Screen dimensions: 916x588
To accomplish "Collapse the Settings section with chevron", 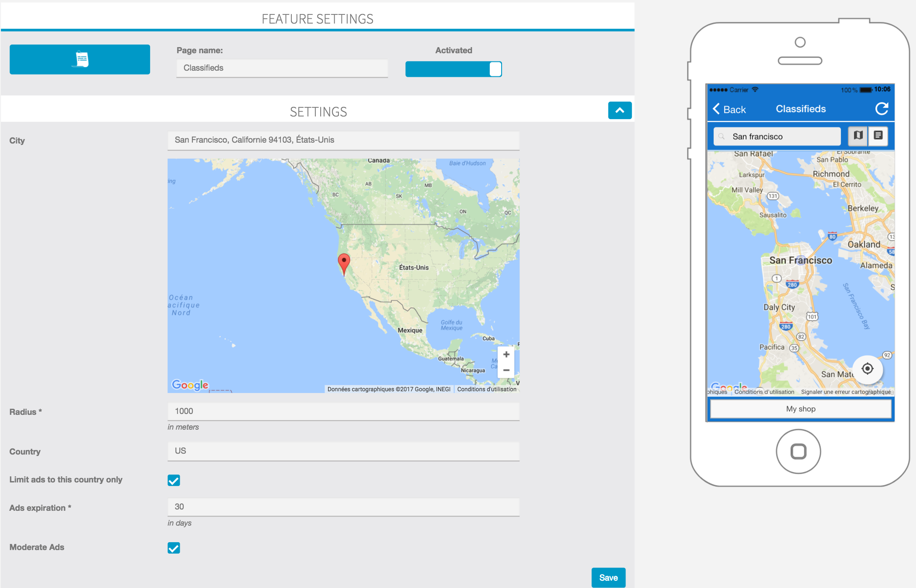I will pos(619,110).
